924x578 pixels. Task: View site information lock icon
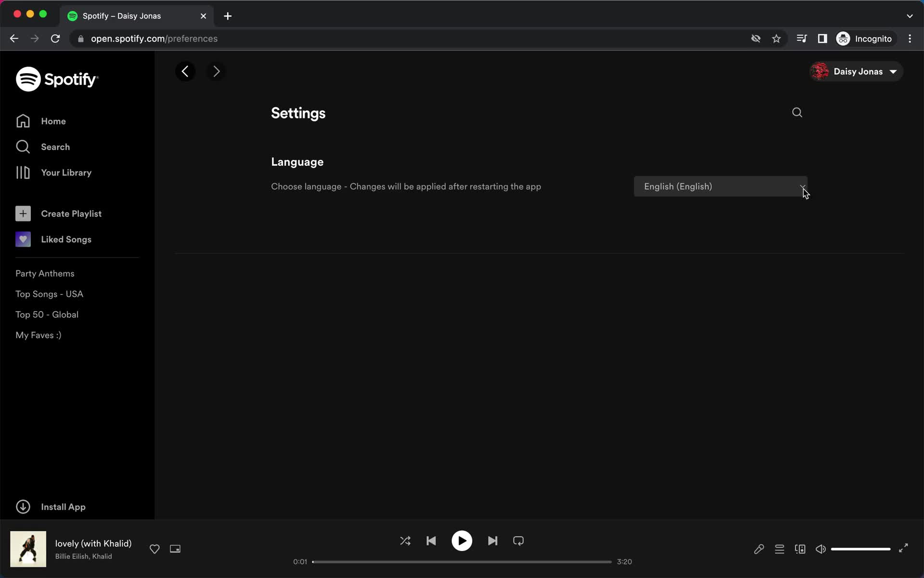(x=81, y=39)
